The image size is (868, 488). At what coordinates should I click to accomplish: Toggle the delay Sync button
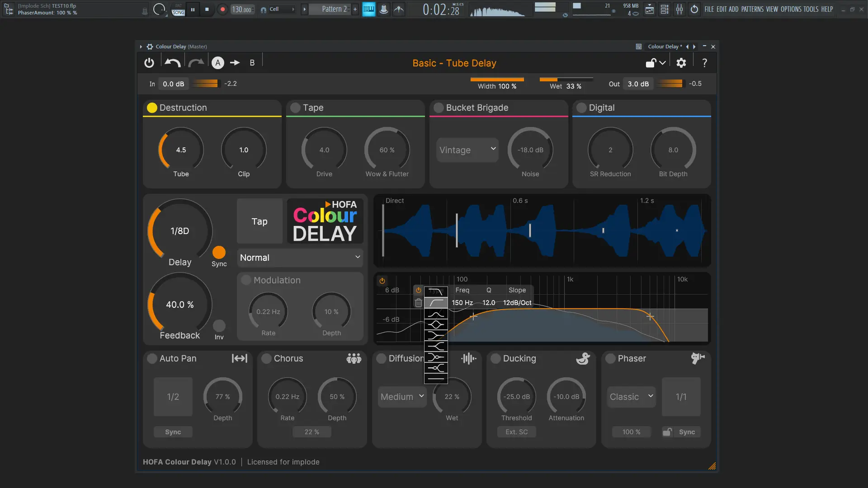219,252
